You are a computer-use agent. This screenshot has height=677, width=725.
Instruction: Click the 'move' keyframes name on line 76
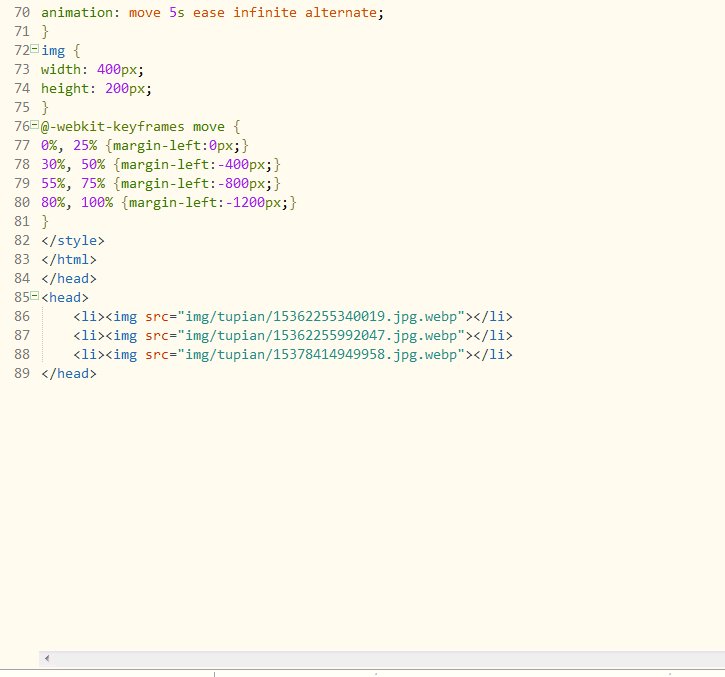tap(209, 126)
